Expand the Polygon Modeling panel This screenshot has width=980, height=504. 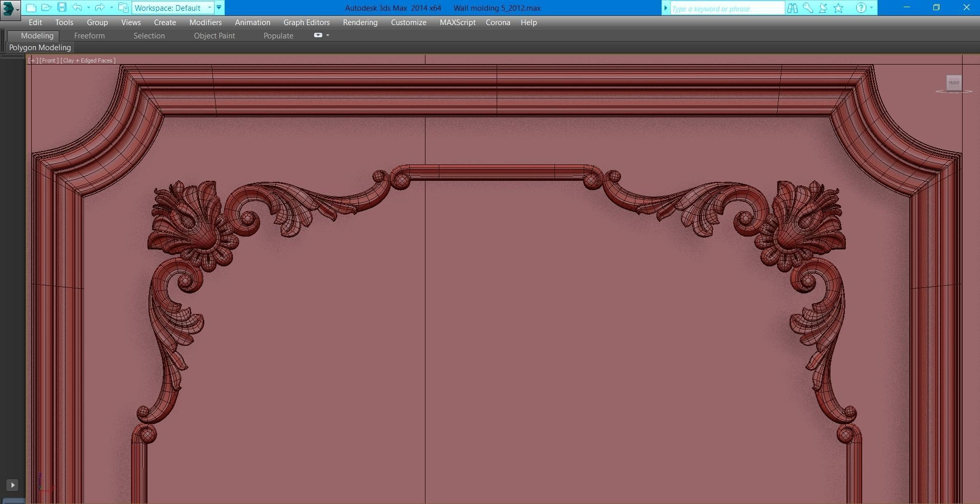coord(40,48)
